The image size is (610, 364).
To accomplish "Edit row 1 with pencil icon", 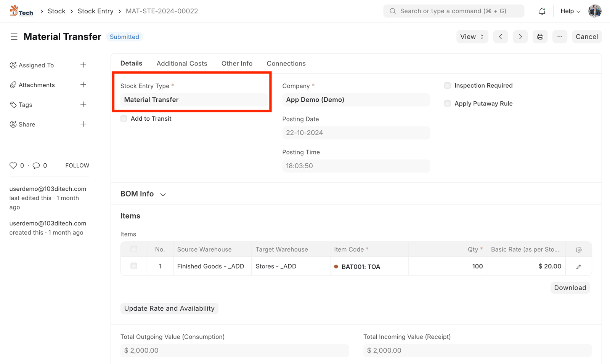I will [578, 267].
